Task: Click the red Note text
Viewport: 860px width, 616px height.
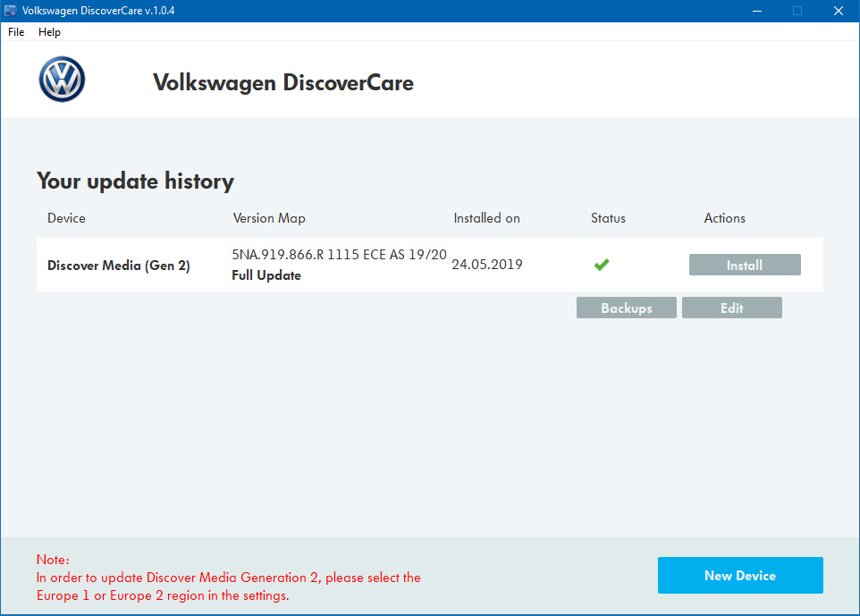Action: click(228, 578)
